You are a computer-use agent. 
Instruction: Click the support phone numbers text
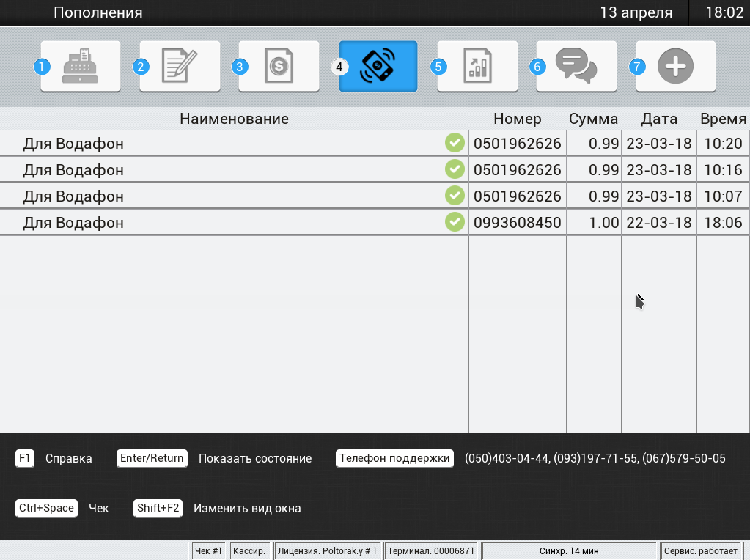[x=595, y=458]
